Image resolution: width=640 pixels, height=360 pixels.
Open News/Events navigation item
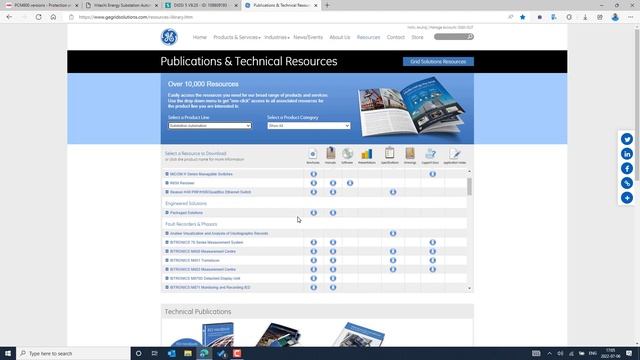[308, 37]
